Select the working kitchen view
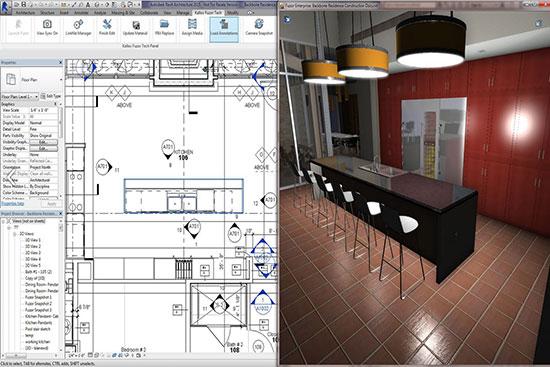 [x=38, y=342]
